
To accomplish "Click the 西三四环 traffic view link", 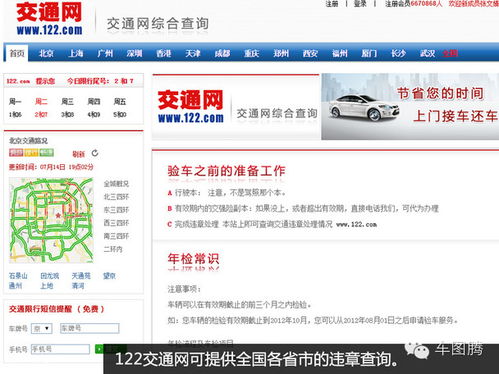I will click(116, 223).
